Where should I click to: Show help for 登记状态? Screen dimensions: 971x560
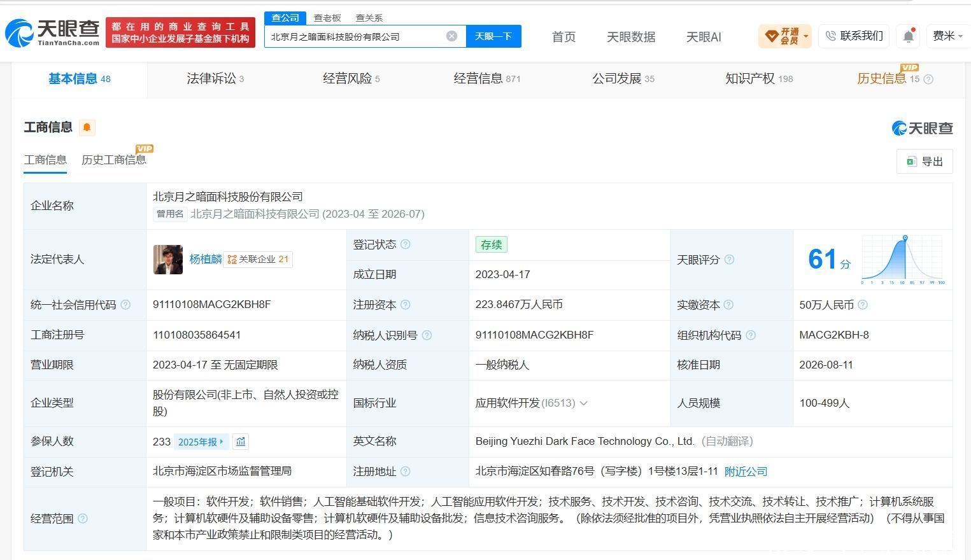click(x=405, y=244)
